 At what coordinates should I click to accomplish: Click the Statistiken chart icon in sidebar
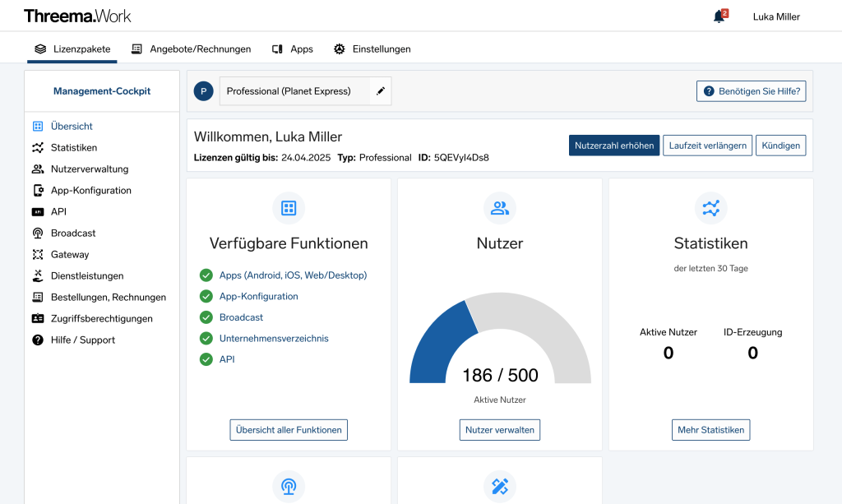38,148
